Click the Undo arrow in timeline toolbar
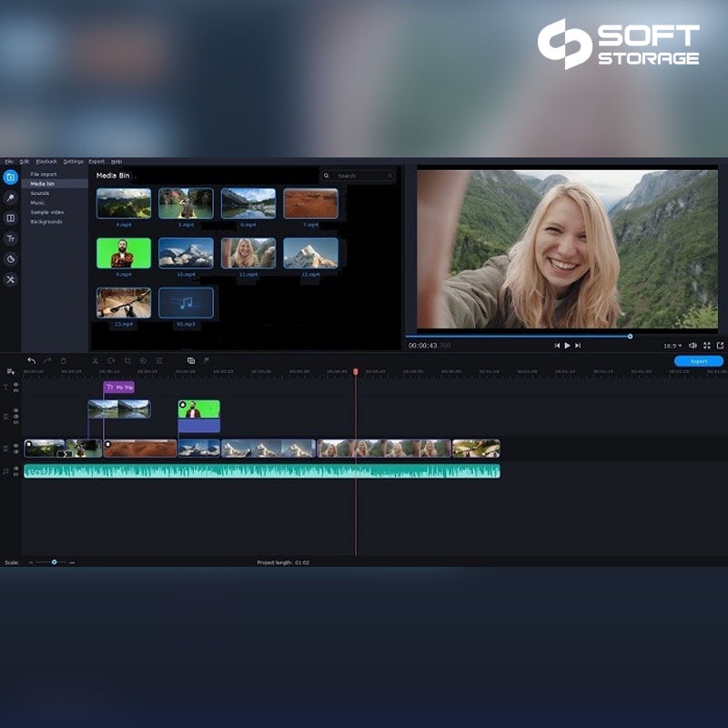Screen dimensions: 728x728 pyautogui.click(x=32, y=361)
